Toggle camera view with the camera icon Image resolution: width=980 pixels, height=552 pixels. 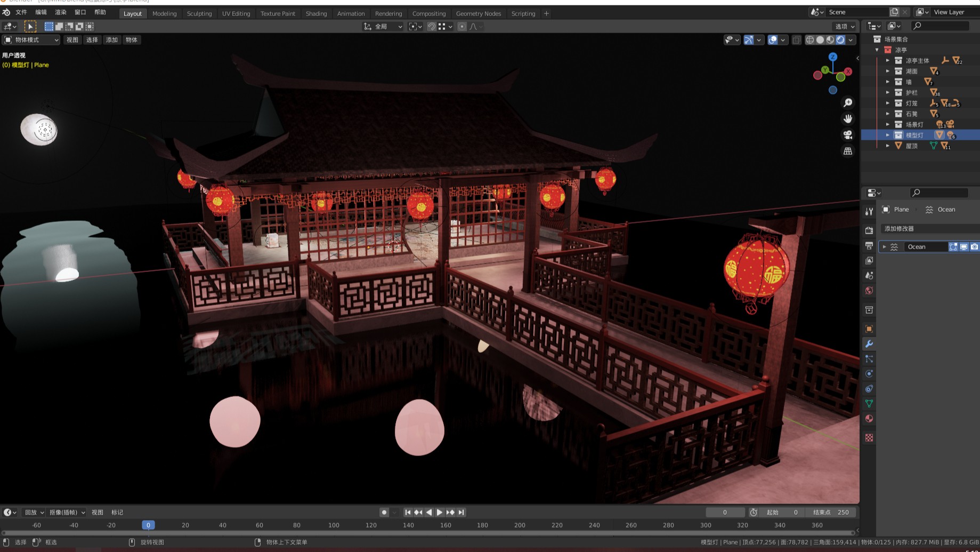pyautogui.click(x=848, y=135)
